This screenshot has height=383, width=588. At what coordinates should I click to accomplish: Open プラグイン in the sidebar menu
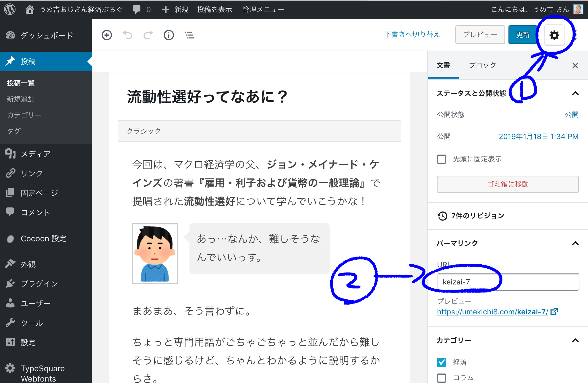pos(39,284)
